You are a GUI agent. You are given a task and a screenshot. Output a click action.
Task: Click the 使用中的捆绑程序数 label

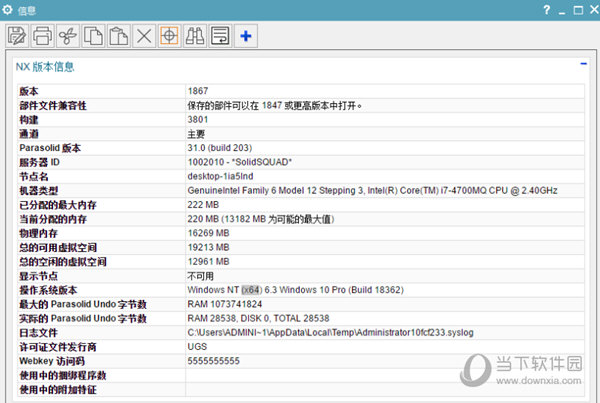[63, 375]
